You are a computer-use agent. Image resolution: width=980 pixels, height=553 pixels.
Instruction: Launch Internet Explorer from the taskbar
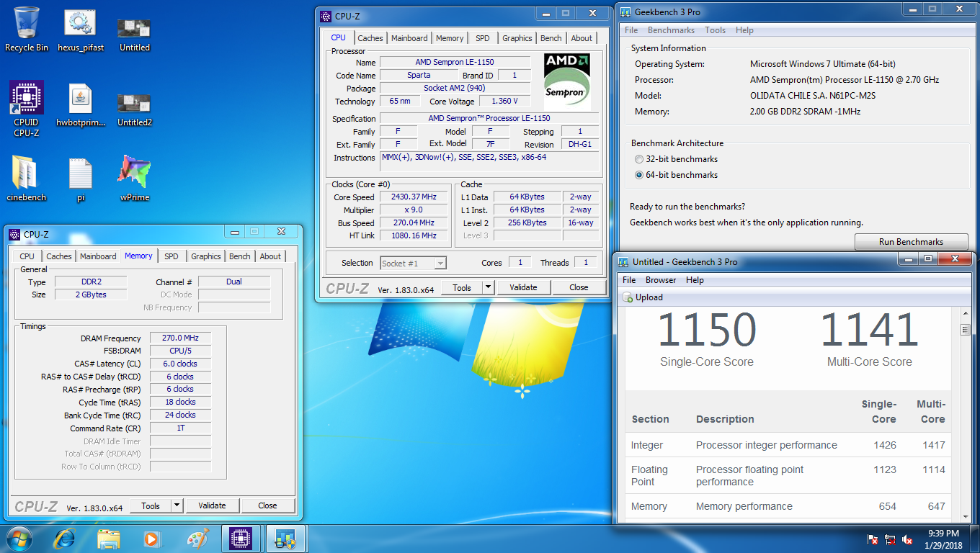click(x=66, y=539)
